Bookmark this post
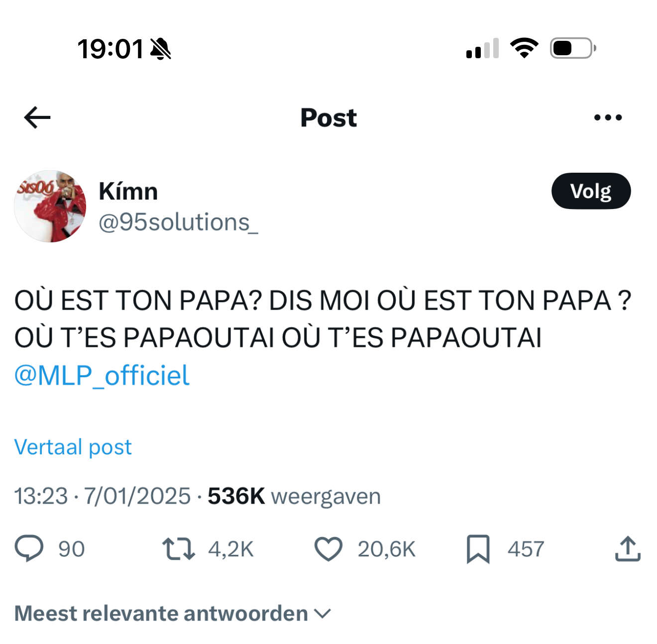Screen dimensions: 657x644 click(478, 549)
